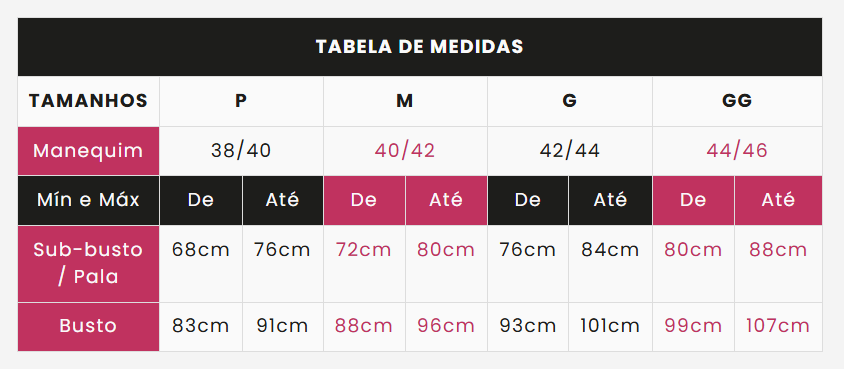
Task: Click the 42/44 manequim value
Action: (569, 151)
